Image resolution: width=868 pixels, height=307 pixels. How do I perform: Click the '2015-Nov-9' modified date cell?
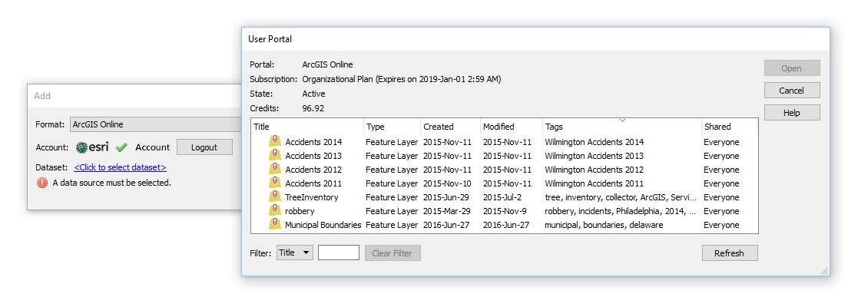point(505,211)
